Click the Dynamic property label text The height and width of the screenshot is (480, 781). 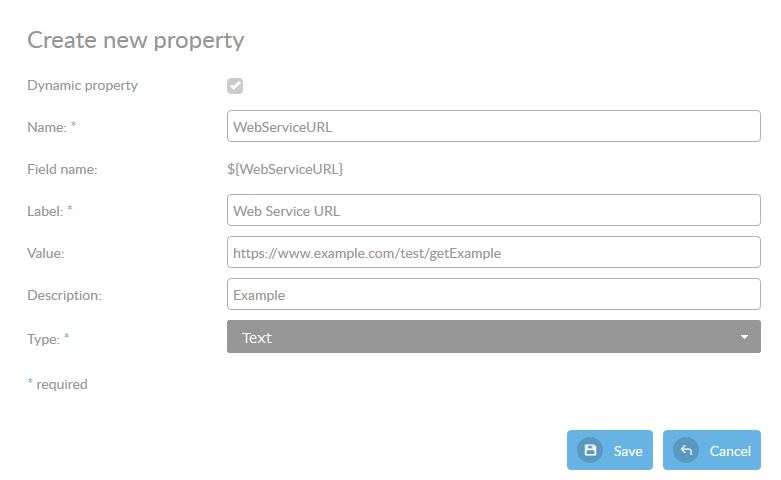82,85
